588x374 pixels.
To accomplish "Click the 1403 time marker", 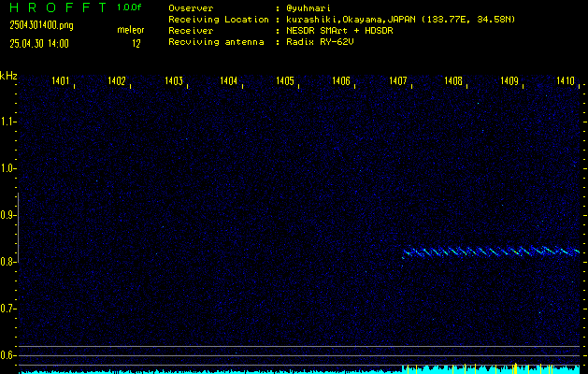I will click(174, 80).
